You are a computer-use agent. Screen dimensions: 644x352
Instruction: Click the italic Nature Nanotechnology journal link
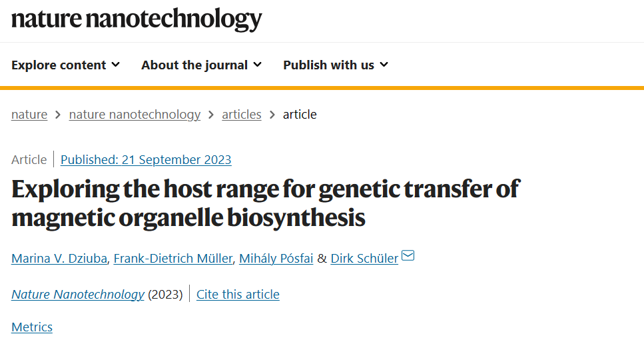click(78, 295)
